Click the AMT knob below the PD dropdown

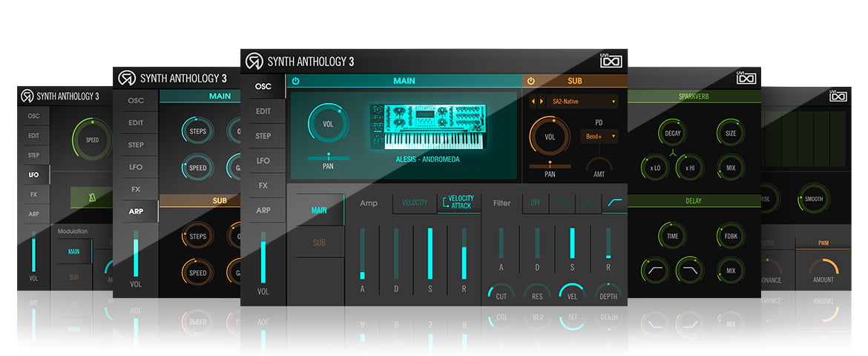point(599,164)
